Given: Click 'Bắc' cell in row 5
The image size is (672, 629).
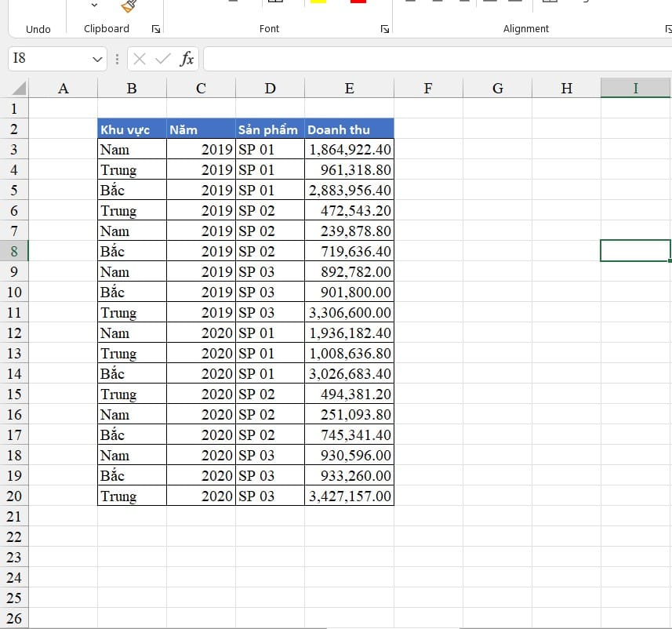Looking at the screenshot, I should (x=132, y=190).
